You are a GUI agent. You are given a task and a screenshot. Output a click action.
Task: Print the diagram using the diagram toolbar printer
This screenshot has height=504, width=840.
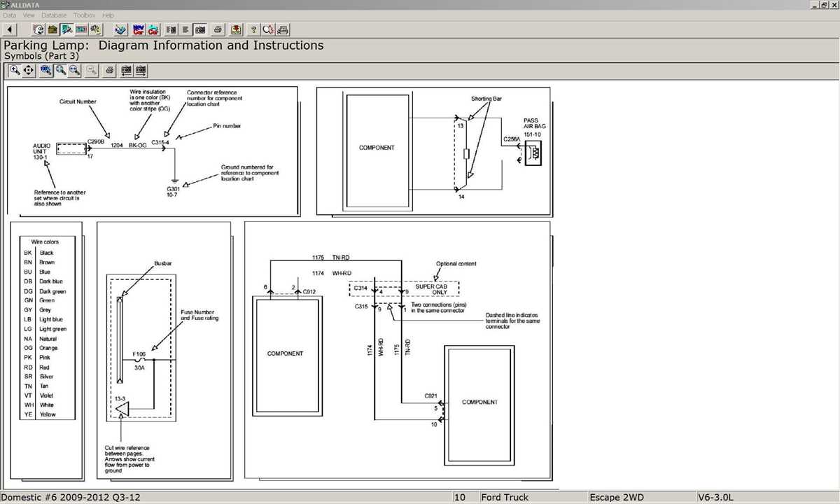coord(109,70)
